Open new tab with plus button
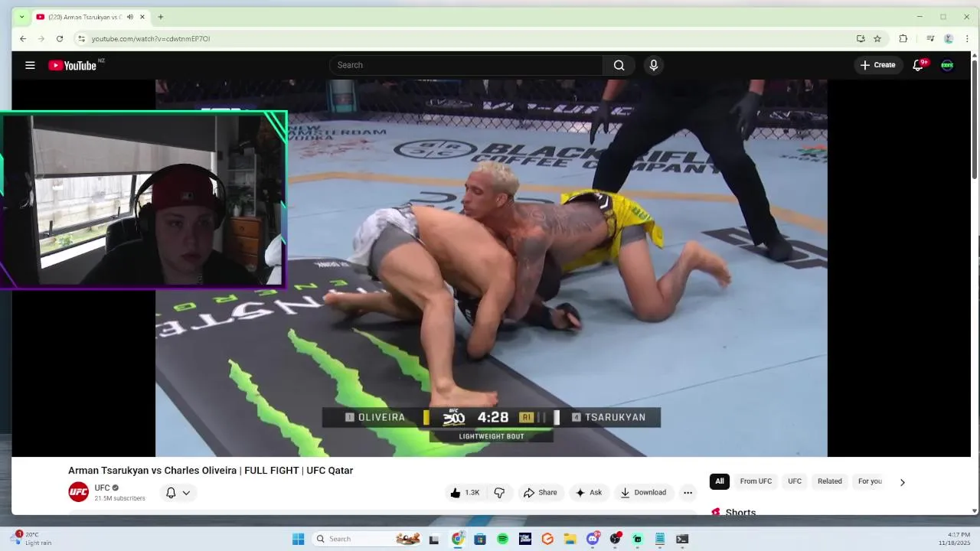The width and height of the screenshot is (980, 551). (160, 17)
